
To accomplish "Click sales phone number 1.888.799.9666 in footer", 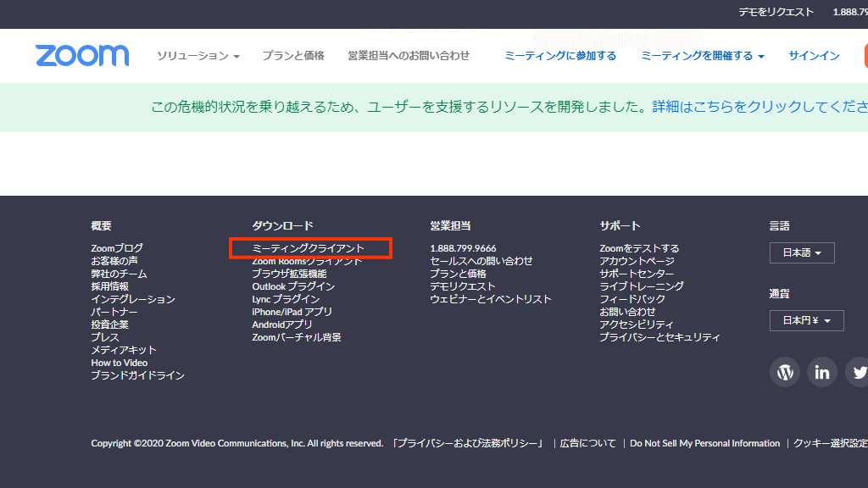I will (x=463, y=248).
